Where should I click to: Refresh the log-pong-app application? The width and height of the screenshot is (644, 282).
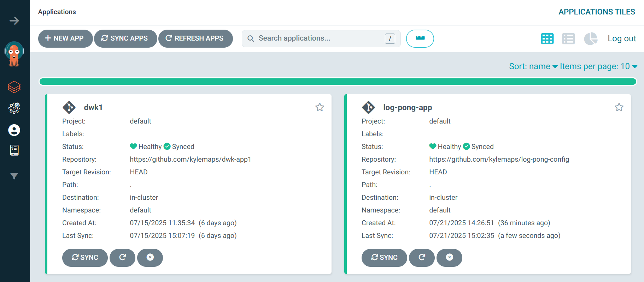tap(422, 258)
